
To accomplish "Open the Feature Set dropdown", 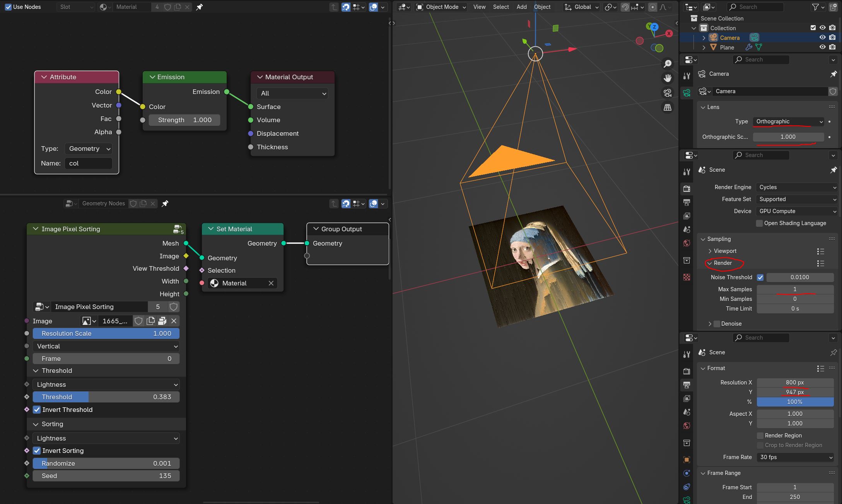I will [797, 199].
